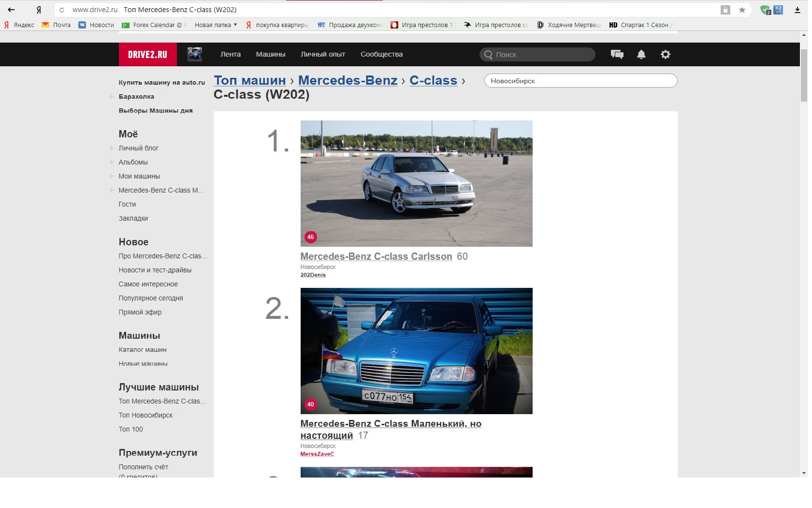
Task: Expand the Мои машины plus item
Action: [112, 176]
